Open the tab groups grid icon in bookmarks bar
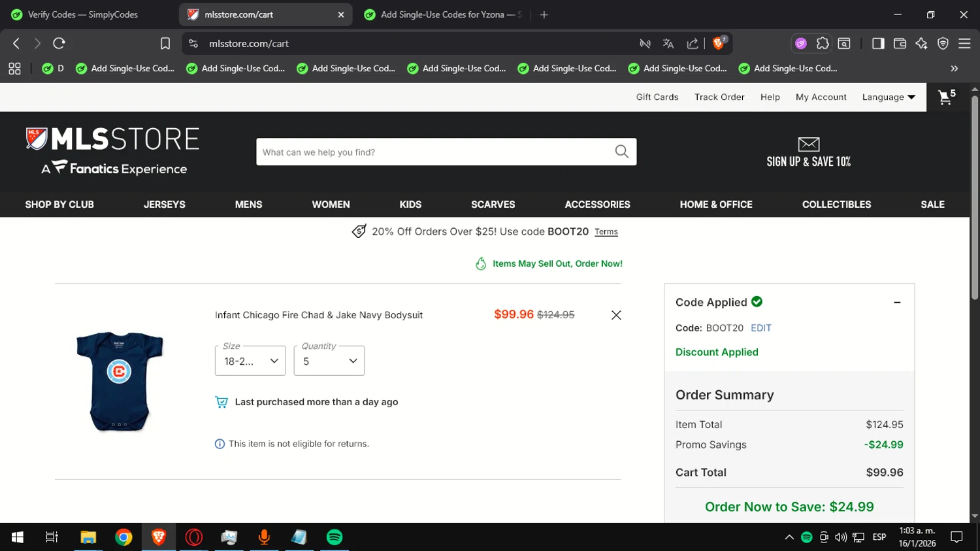 [14, 68]
